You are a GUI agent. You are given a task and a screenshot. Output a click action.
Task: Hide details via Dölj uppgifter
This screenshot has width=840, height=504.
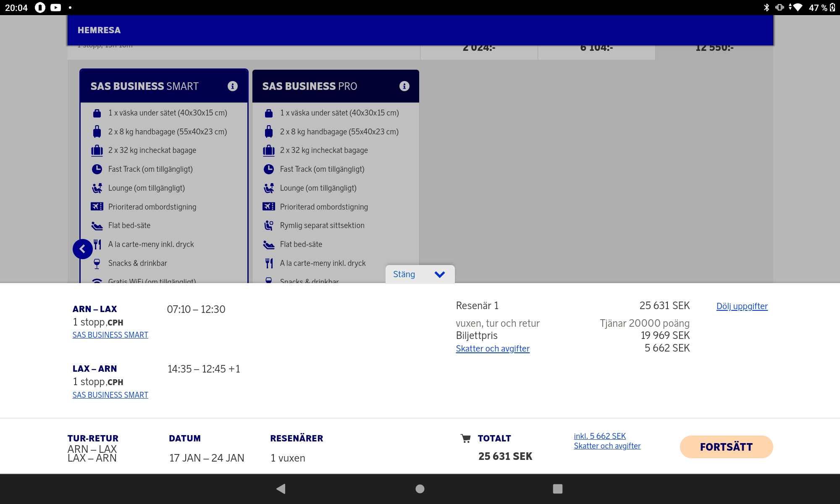742,306
